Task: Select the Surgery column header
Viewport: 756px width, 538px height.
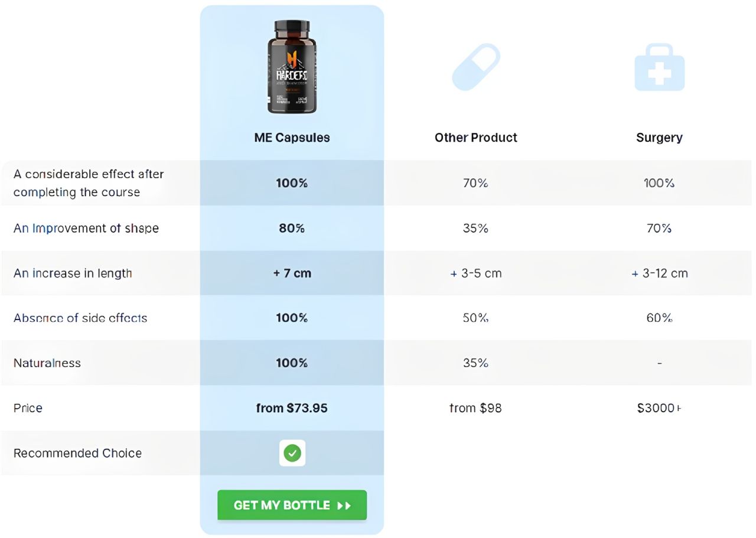Action: 659,137
